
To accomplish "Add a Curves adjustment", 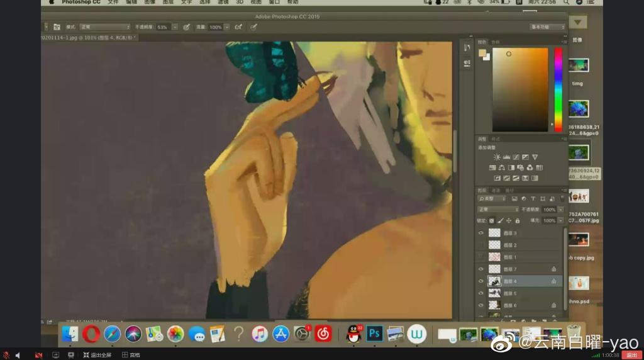I will [516, 157].
